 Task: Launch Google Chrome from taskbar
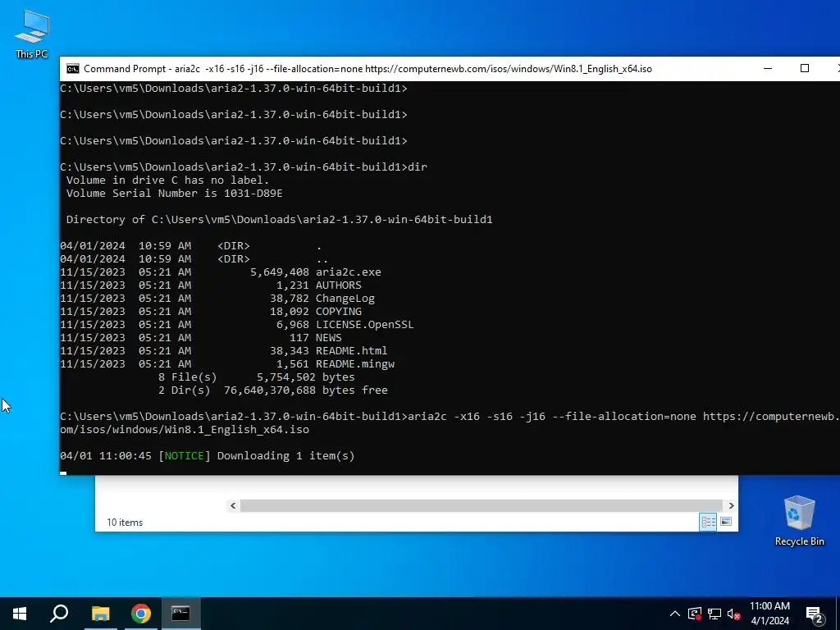click(141, 614)
